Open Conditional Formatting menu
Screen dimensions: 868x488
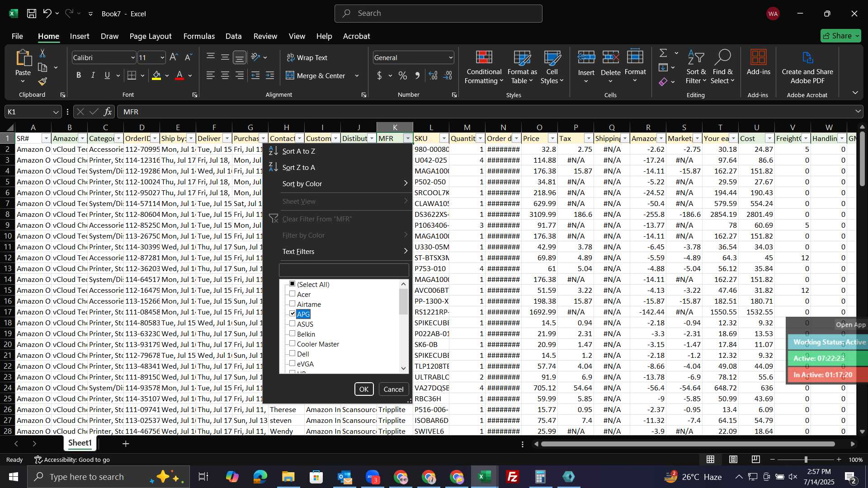pos(484,67)
